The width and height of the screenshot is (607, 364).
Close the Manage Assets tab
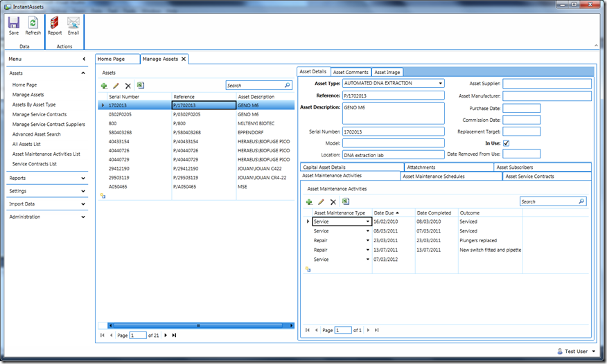184,59
